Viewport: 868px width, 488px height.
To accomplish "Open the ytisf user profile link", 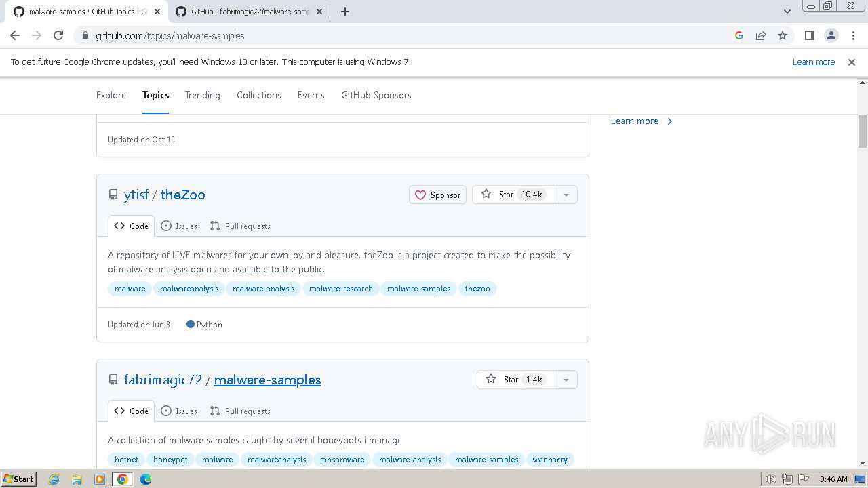I will 136,195.
